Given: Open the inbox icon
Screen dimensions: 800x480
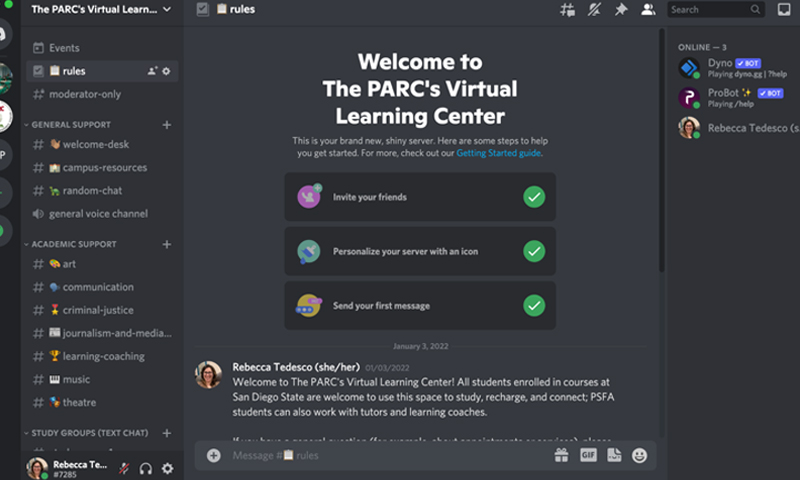Looking at the screenshot, I should click(784, 9).
